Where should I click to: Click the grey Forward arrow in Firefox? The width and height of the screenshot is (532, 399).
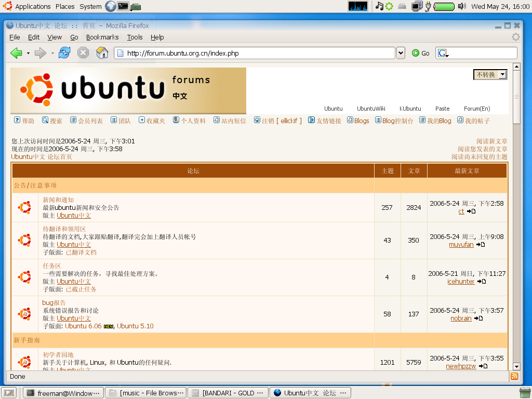[41, 53]
